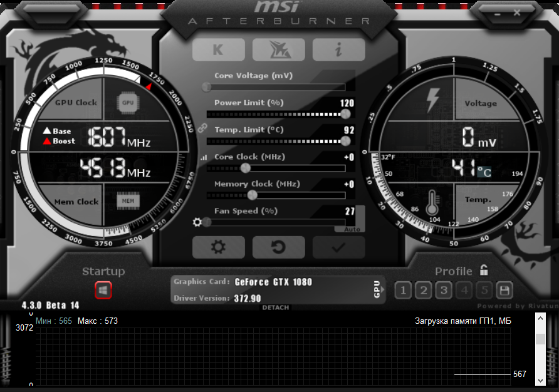Apply overclock settings with the checkmark

(x=338, y=247)
